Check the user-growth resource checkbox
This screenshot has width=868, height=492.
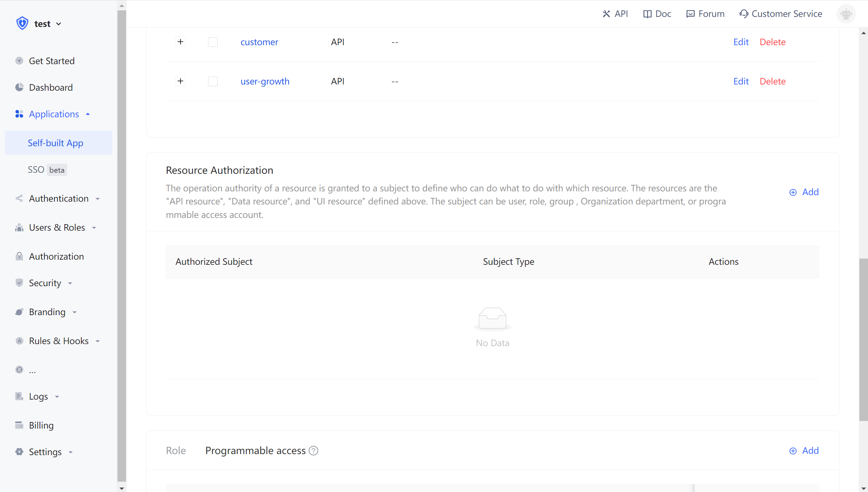(x=213, y=81)
